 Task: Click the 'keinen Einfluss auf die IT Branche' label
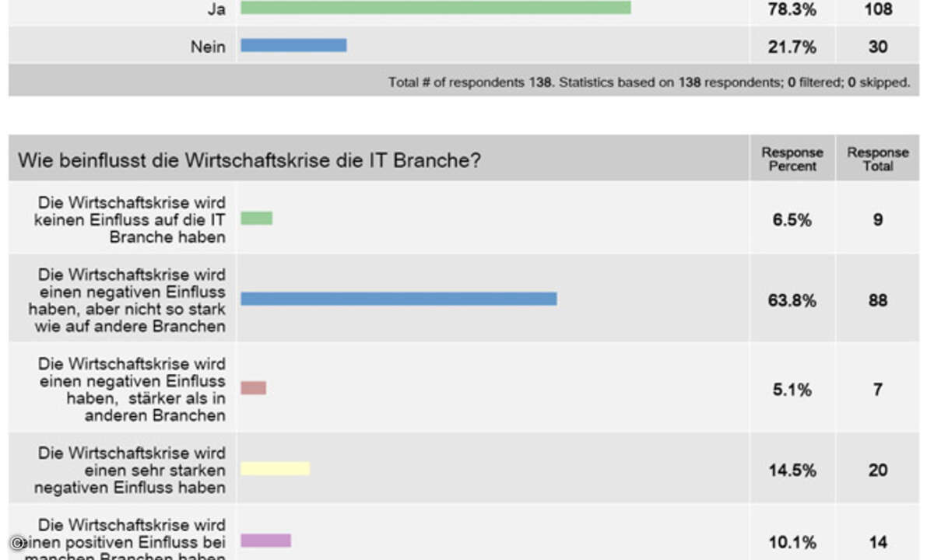130,219
